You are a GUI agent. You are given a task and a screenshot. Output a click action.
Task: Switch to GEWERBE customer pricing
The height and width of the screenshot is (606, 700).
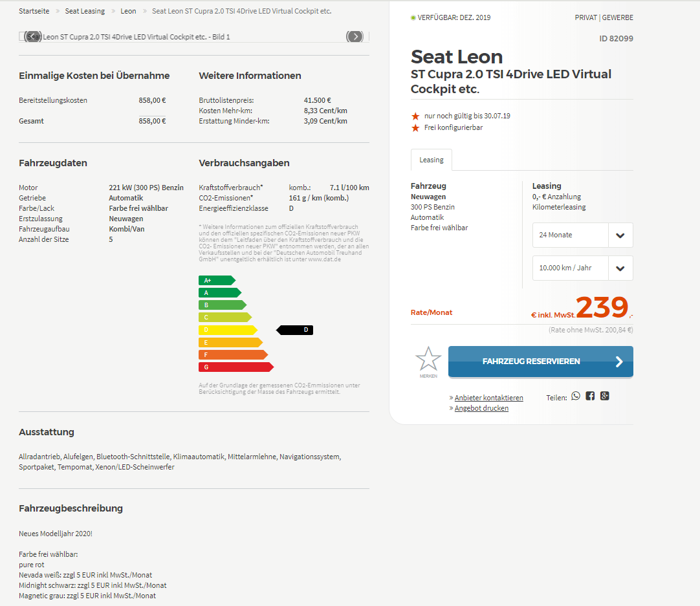point(617,17)
